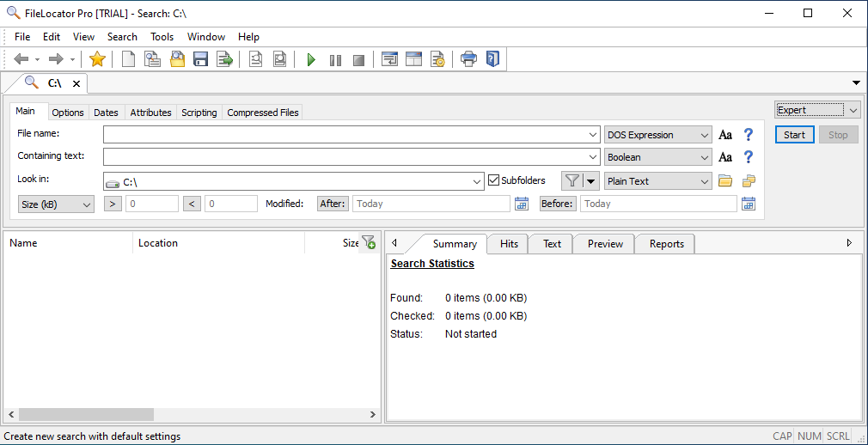Viewport: 868px width, 445px height.
Task: Click the right arrow of results scrollbar
Action: [373, 414]
